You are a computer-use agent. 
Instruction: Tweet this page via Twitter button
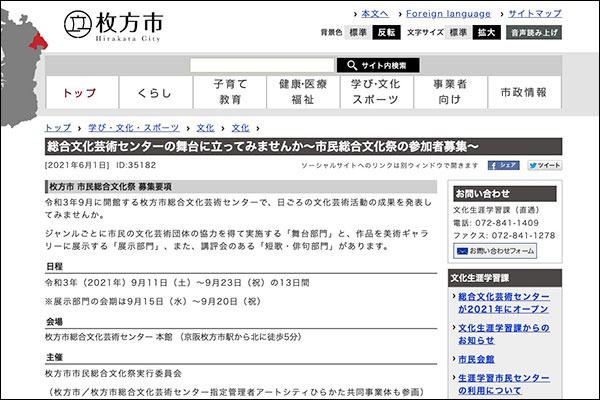(x=544, y=165)
